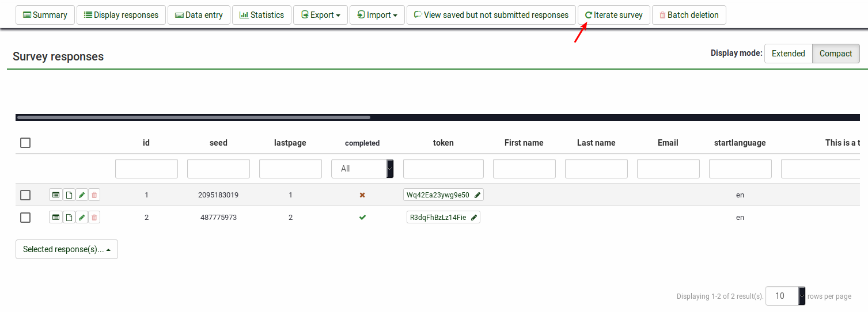Select the checkbox for response id 1
The width and height of the screenshot is (868, 312).
pyautogui.click(x=25, y=195)
